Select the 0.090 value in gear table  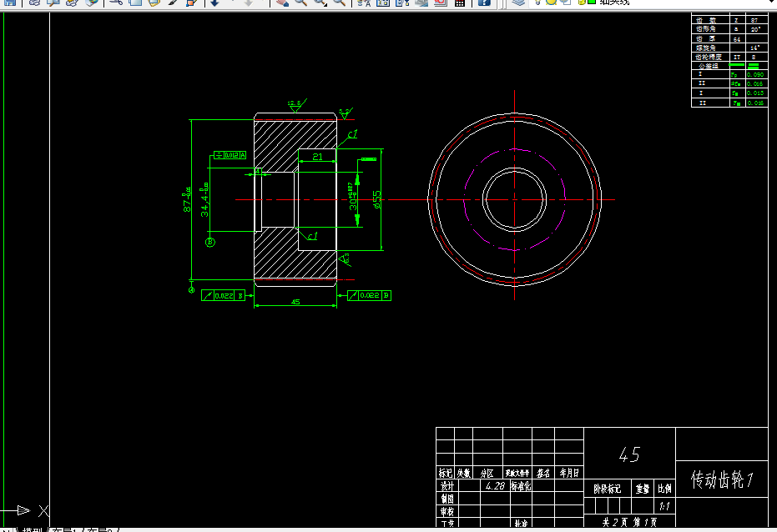pos(755,75)
